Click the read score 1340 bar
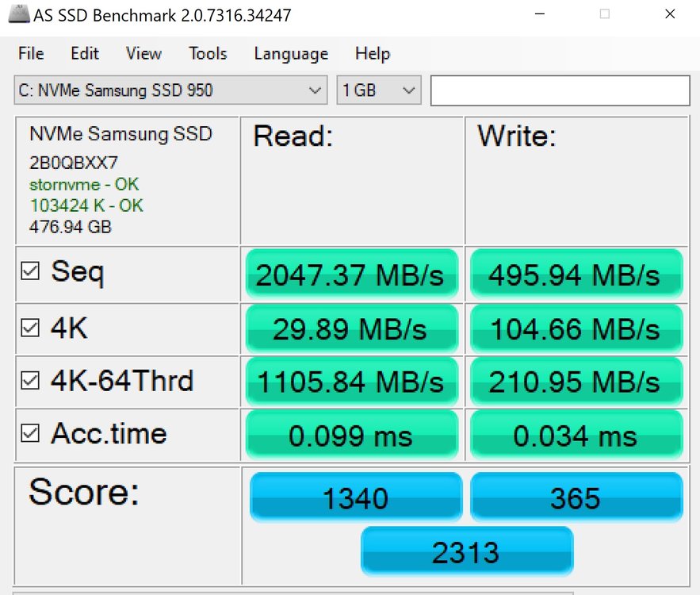 click(355, 497)
